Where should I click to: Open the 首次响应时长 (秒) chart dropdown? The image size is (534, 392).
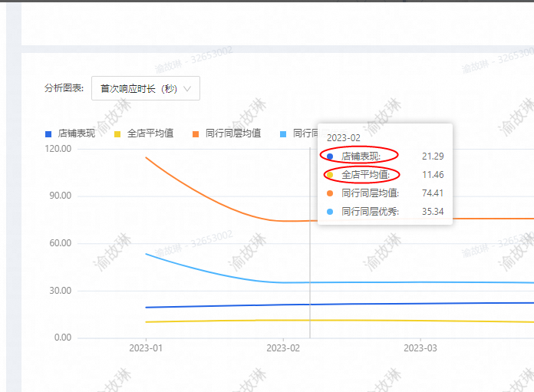coord(146,88)
